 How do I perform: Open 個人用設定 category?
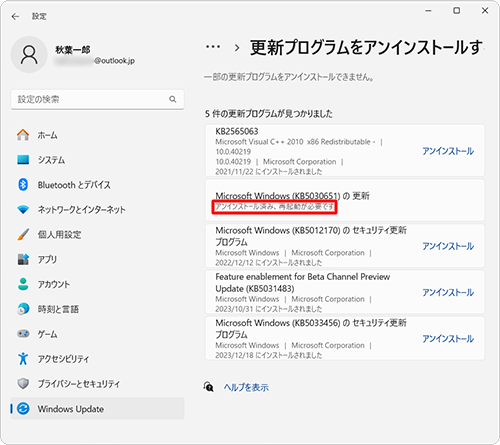click(97, 234)
